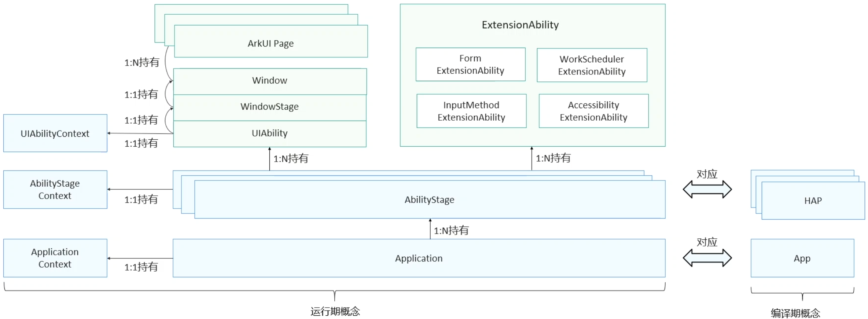Click the ExtensionAbility title text
868x319 pixels.
[520, 25]
